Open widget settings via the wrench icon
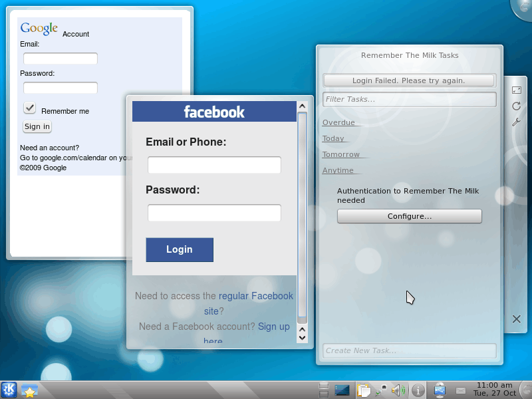 517,122
